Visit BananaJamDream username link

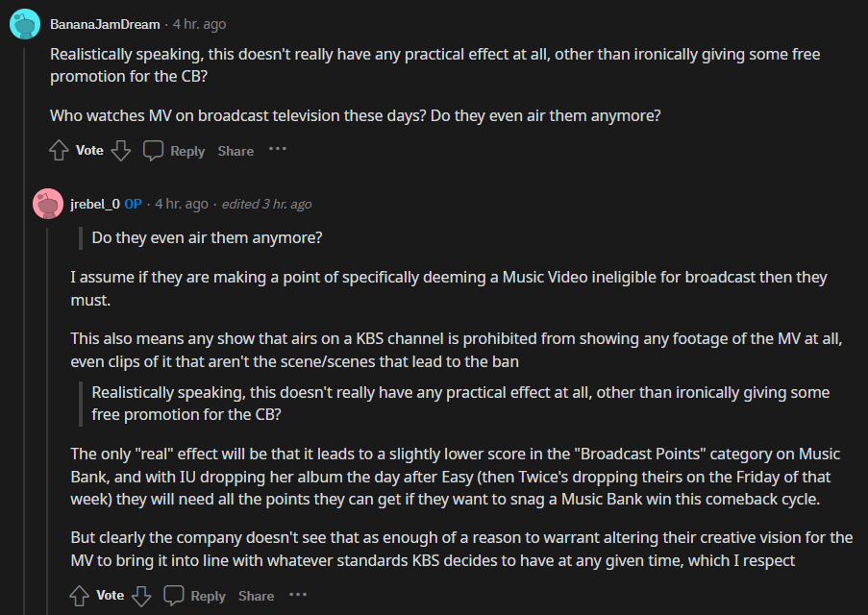[x=105, y=24]
